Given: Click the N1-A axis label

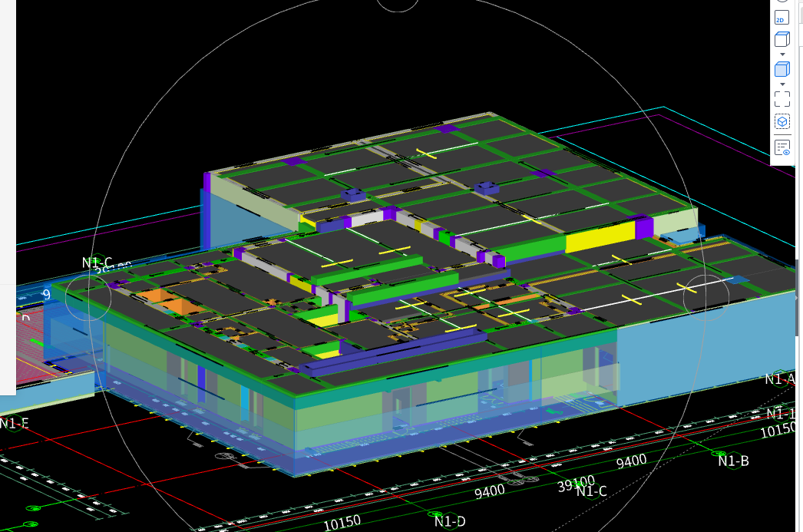Looking at the screenshot, I should click(779, 379).
